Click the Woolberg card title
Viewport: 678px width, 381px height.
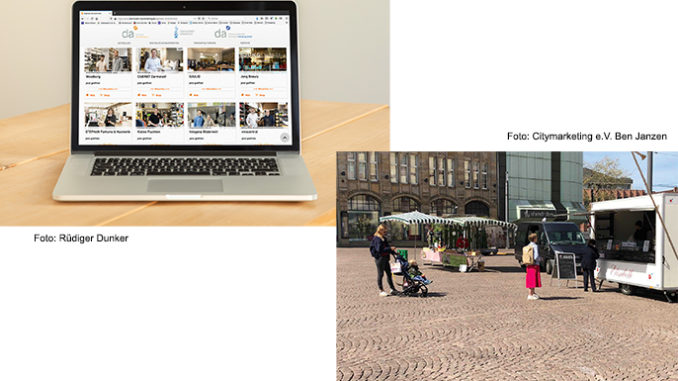[93, 77]
